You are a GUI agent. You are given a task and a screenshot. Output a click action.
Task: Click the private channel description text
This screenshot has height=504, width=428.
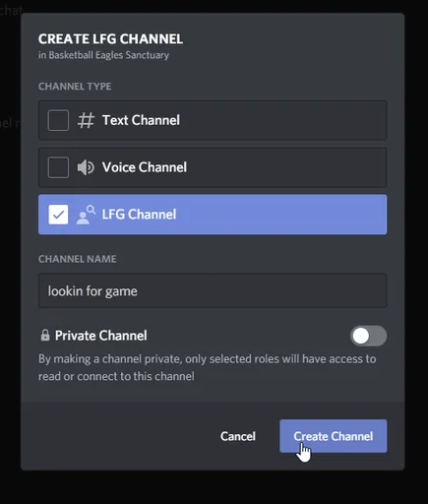208,367
